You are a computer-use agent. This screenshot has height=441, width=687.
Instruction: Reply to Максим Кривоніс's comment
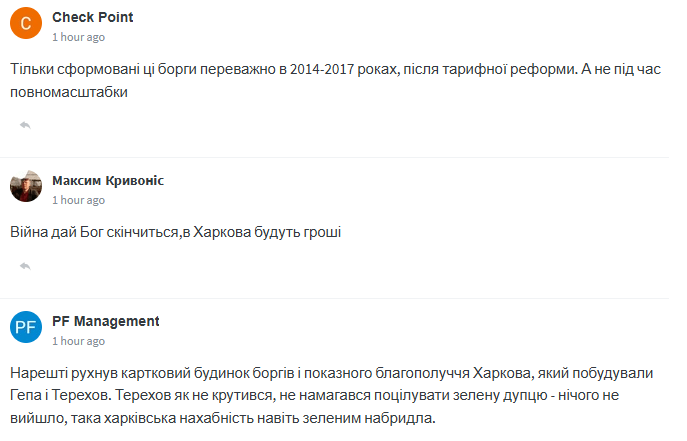25,265
